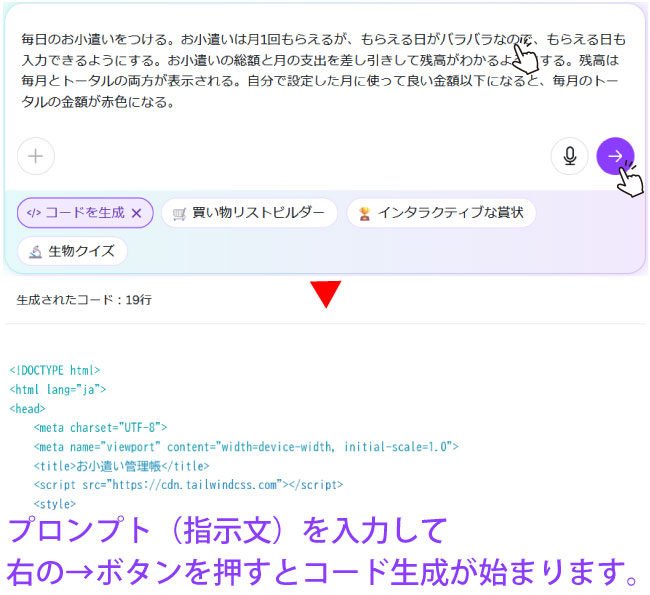This screenshot has height=595, width=650.
Task: Click the <!DOCTYPE html> code line
Action: 55,370
